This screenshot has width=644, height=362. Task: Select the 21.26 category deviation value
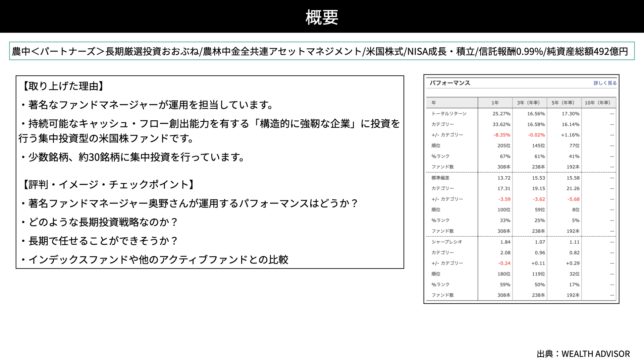573,188
